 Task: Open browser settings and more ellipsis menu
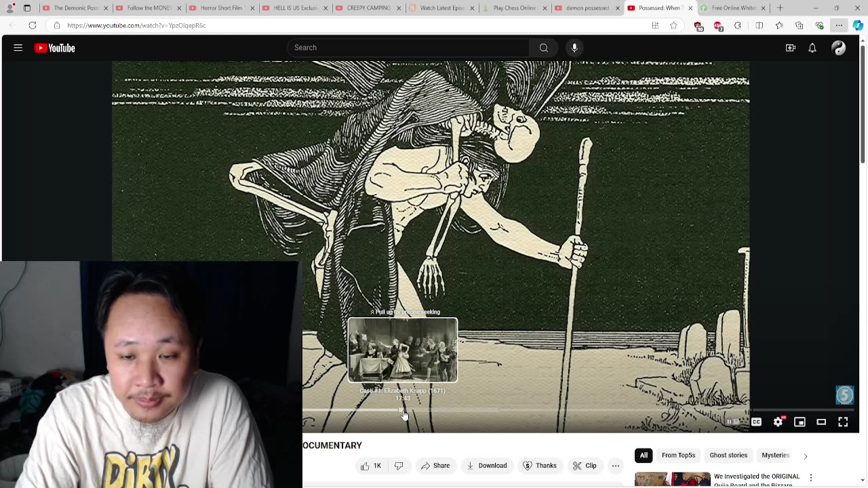pyautogui.click(x=839, y=25)
